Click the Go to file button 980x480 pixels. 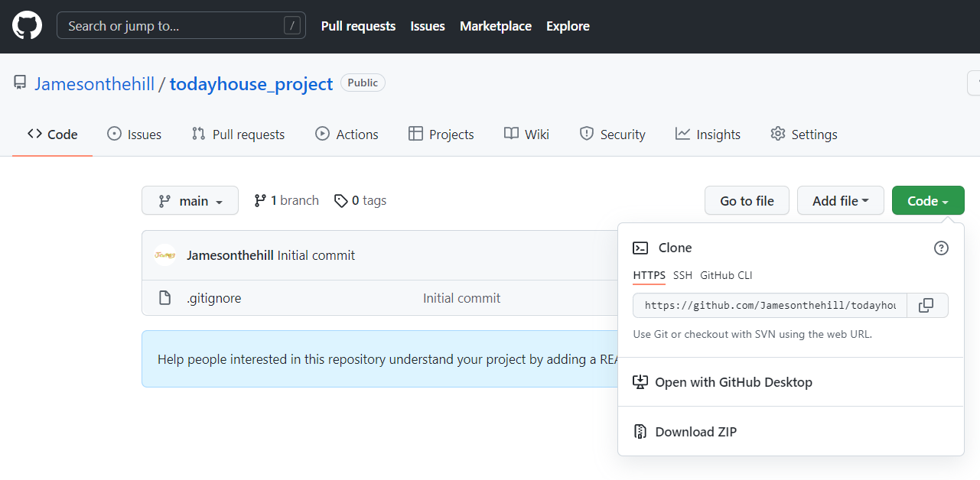pyautogui.click(x=747, y=200)
